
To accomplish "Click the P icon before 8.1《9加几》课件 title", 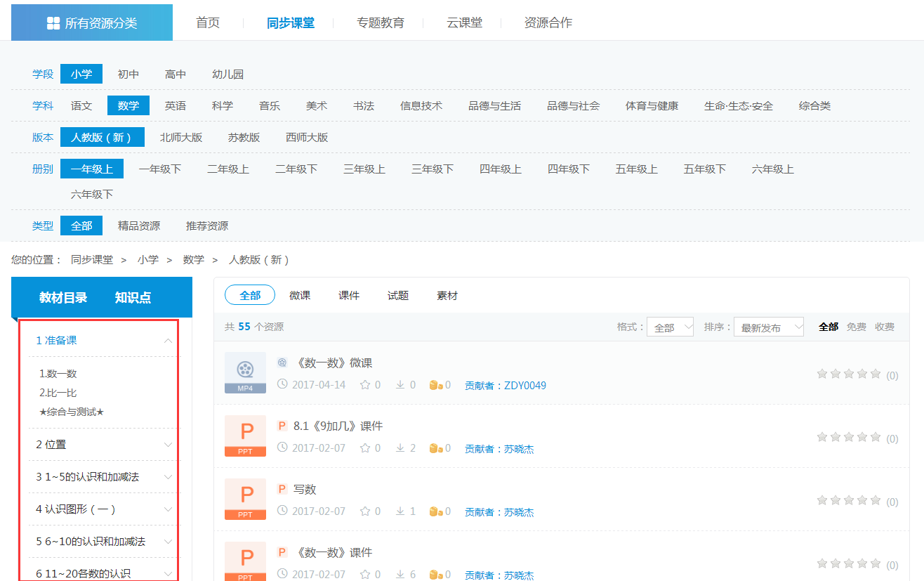I will pos(282,426).
